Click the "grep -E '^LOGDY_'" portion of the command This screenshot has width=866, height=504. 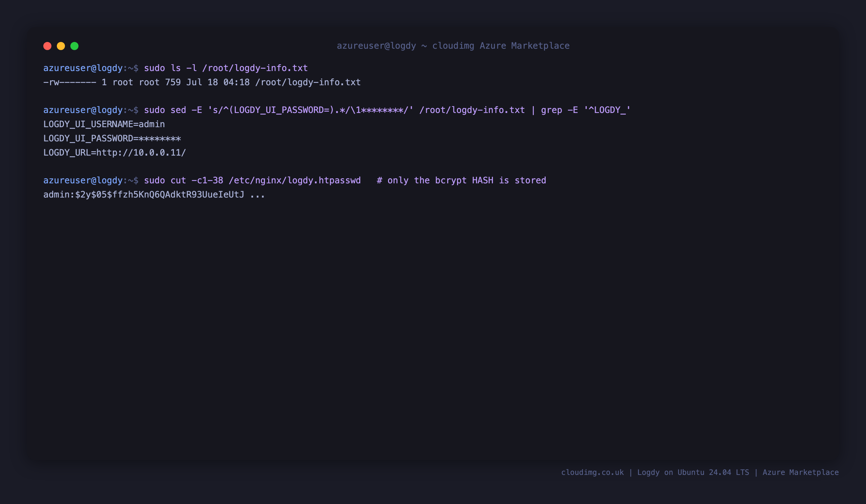(586, 110)
